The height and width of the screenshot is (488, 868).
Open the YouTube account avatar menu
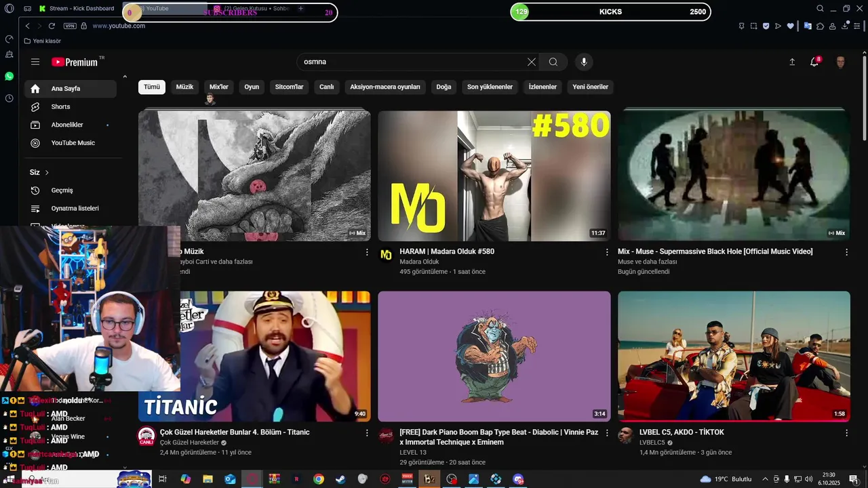[840, 62]
